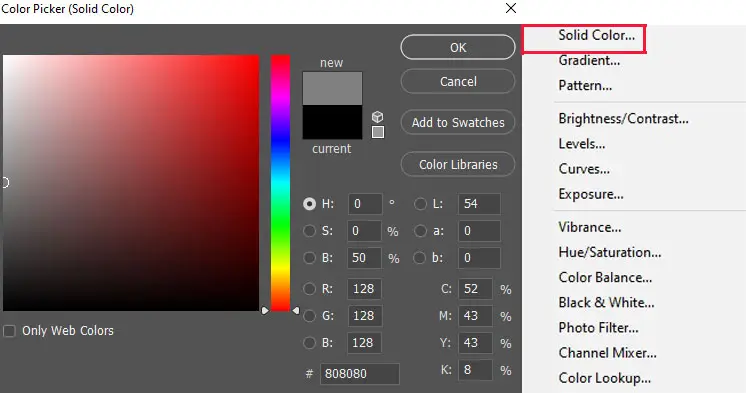746x393 pixels.
Task: Enable the Only Web Colors checkbox
Action: click(x=9, y=331)
